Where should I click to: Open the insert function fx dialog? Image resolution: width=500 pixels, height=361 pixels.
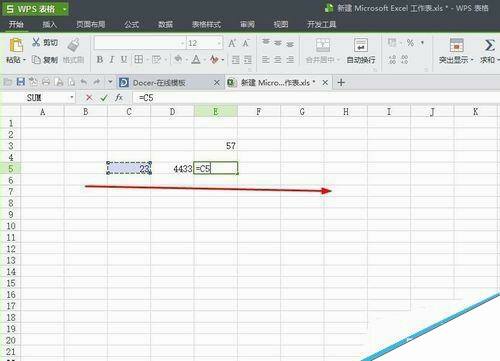pyautogui.click(x=119, y=97)
